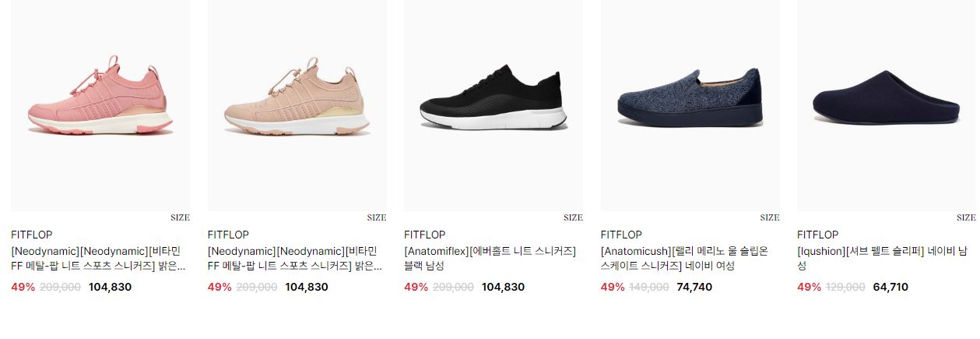980x339 pixels.
Task: Open the beige Neodynamic sneaker image
Action: (297, 105)
